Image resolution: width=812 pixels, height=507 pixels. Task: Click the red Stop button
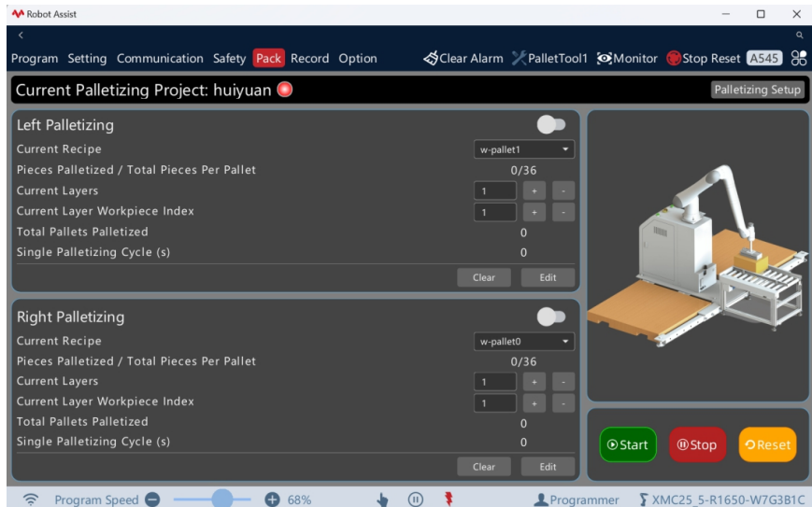697,445
